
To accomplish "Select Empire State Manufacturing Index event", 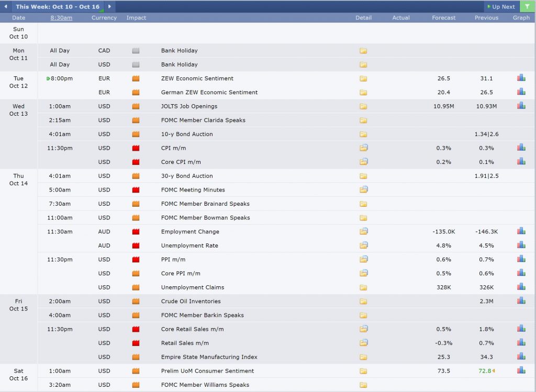I will click(x=209, y=357).
